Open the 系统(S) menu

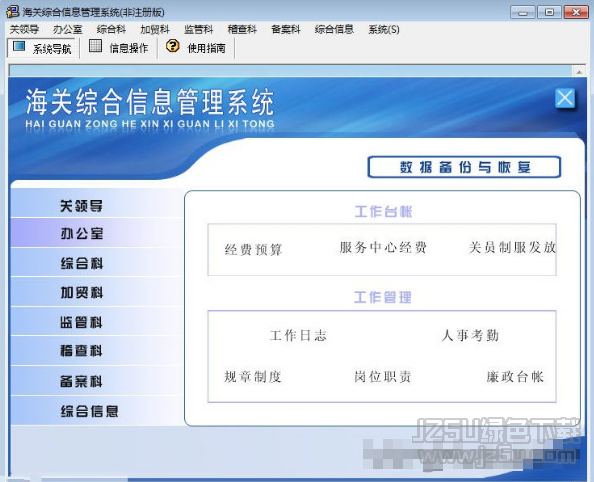pos(384,30)
